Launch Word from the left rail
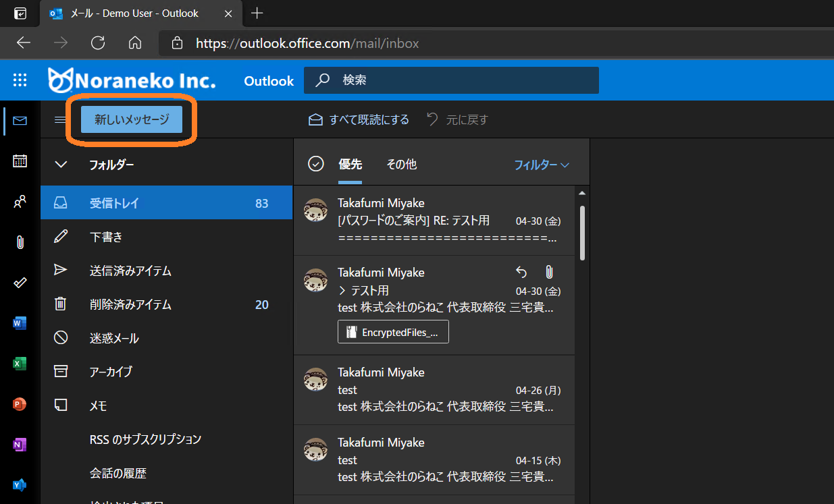 (x=20, y=323)
